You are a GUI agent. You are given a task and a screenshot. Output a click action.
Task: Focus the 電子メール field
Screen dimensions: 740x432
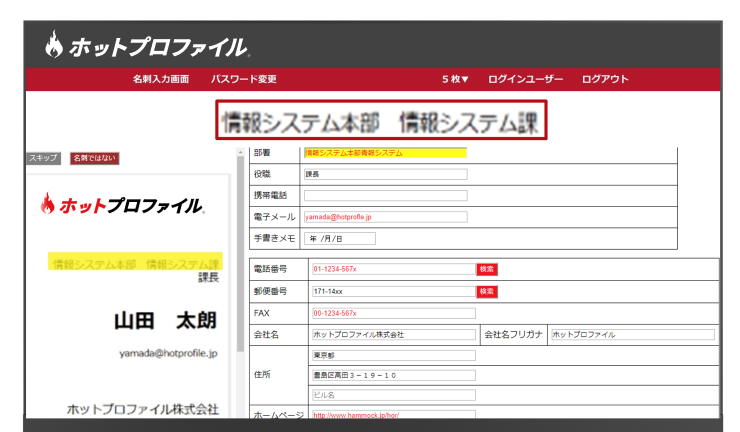click(385, 216)
